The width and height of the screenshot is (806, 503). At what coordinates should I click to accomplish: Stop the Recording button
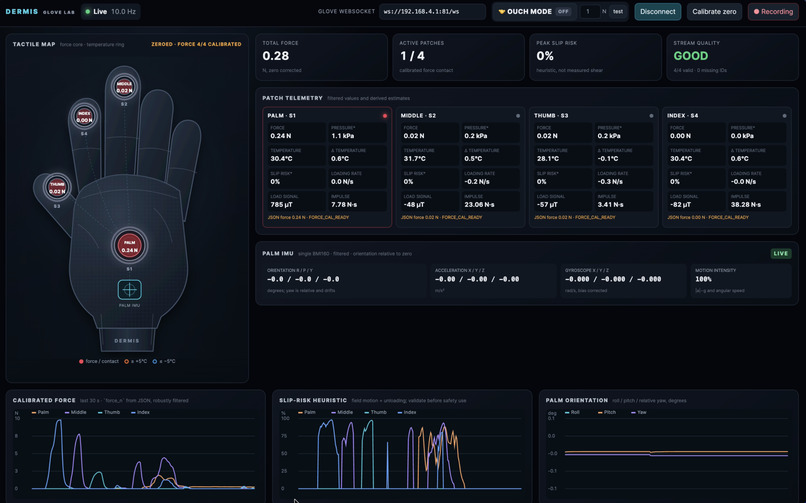[x=773, y=11]
